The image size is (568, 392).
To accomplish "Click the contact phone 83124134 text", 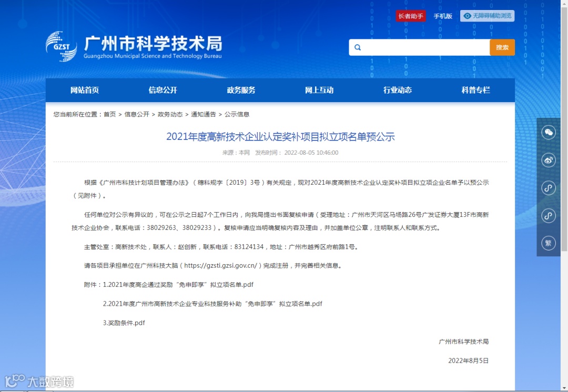I will coord(249,247).
